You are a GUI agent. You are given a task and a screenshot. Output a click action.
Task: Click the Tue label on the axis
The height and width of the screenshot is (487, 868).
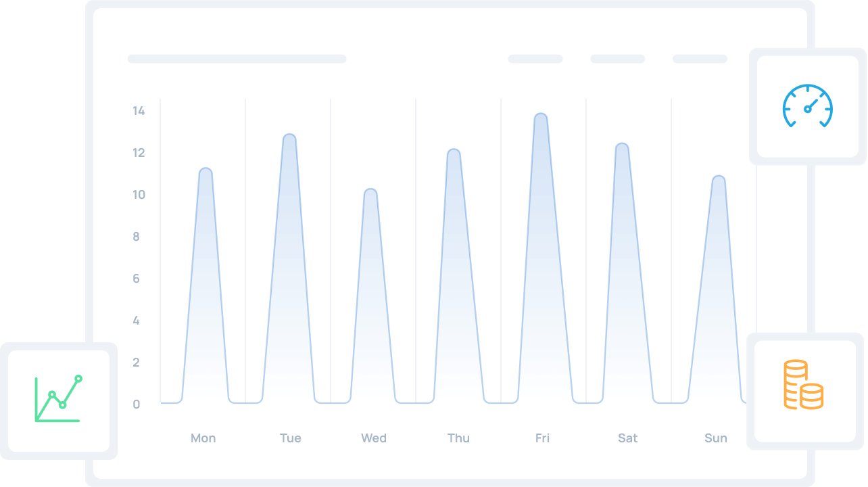coord(291,438)
